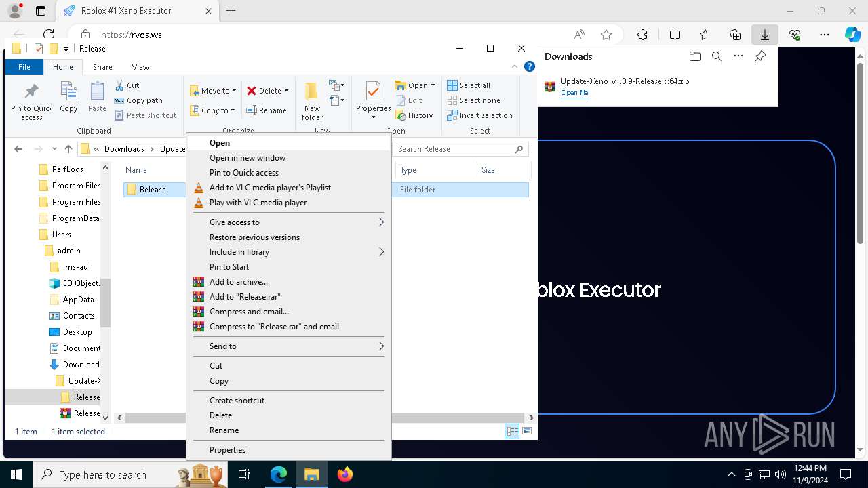This screenshot has height=488, width=868.
Task: Expand Delete dropdown arrow in ribbon
Action: pyautogui.click(x=286, y=91)
